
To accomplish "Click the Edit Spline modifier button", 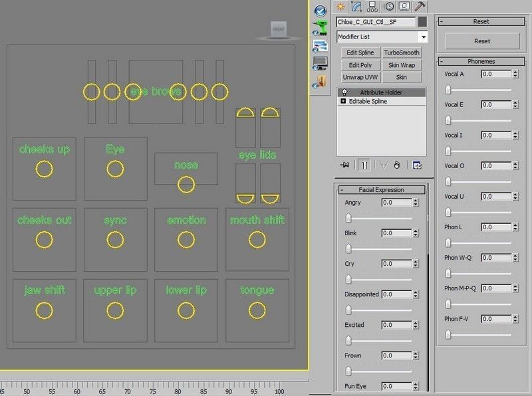I will tap(360, 52).
